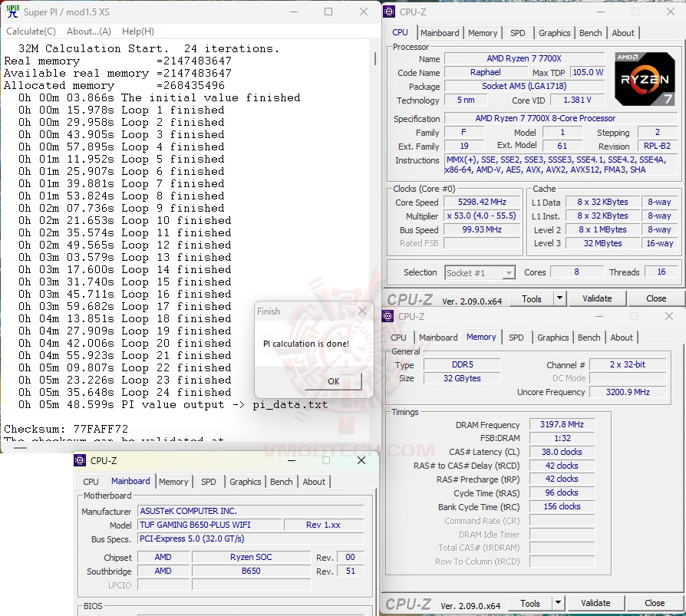Click the TUF GAMING B650-PLUS WIFI model field
Image resolution: width=686 pixels, height=616 pixels.
click(209, 525)
